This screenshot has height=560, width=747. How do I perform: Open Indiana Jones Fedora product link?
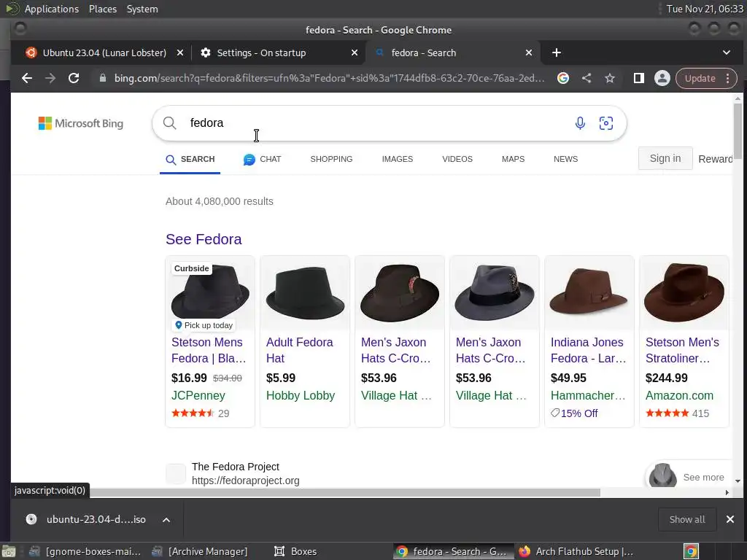coord(589,350)
